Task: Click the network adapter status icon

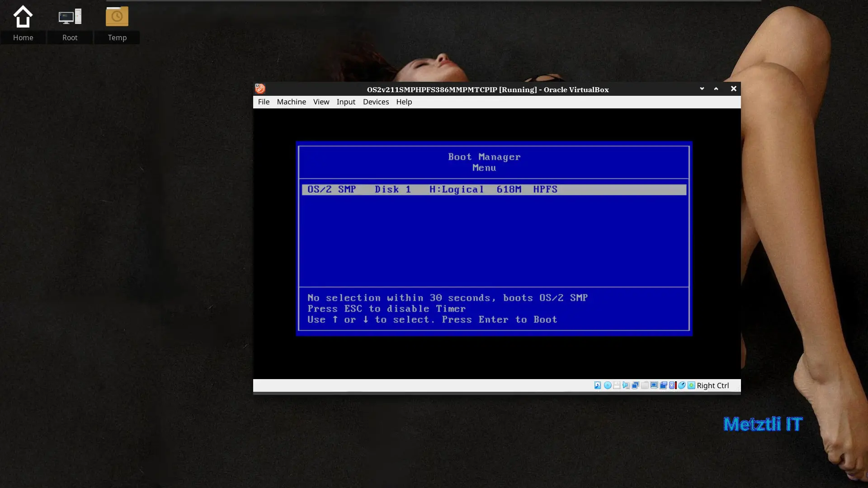Action: [x=635, y=385]
